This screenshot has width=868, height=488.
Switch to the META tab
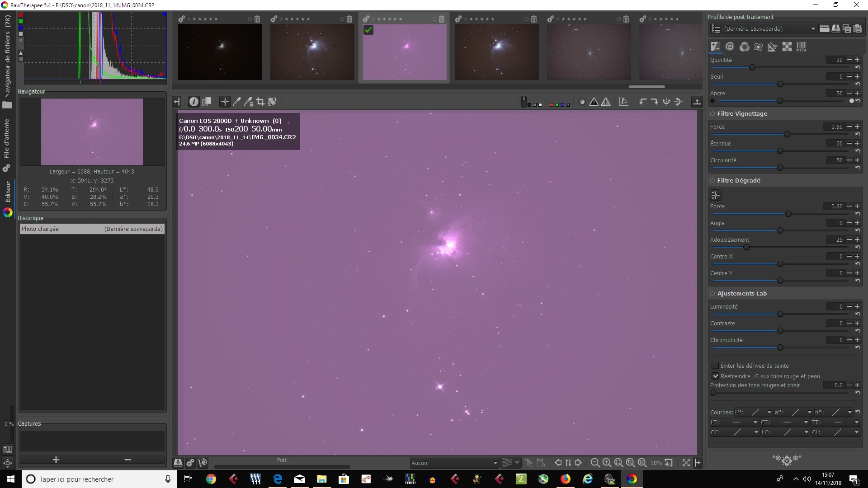(x=801, y=47)
